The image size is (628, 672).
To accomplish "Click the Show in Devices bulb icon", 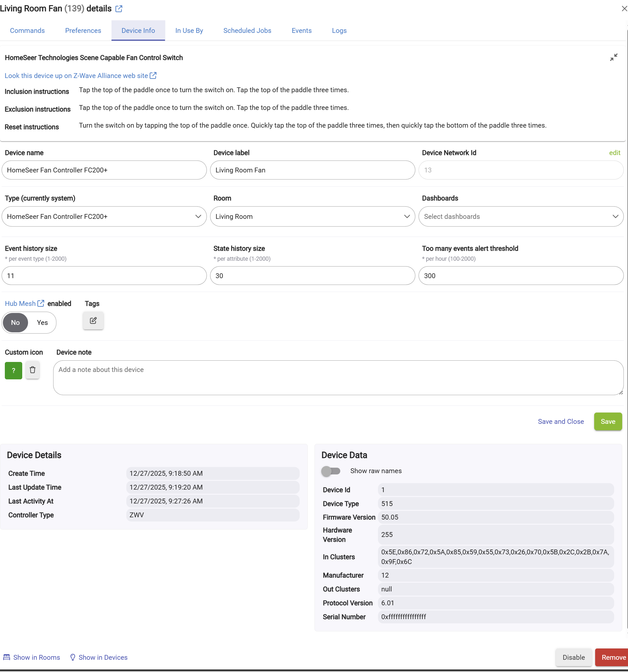I will click(x=73, y=657).
